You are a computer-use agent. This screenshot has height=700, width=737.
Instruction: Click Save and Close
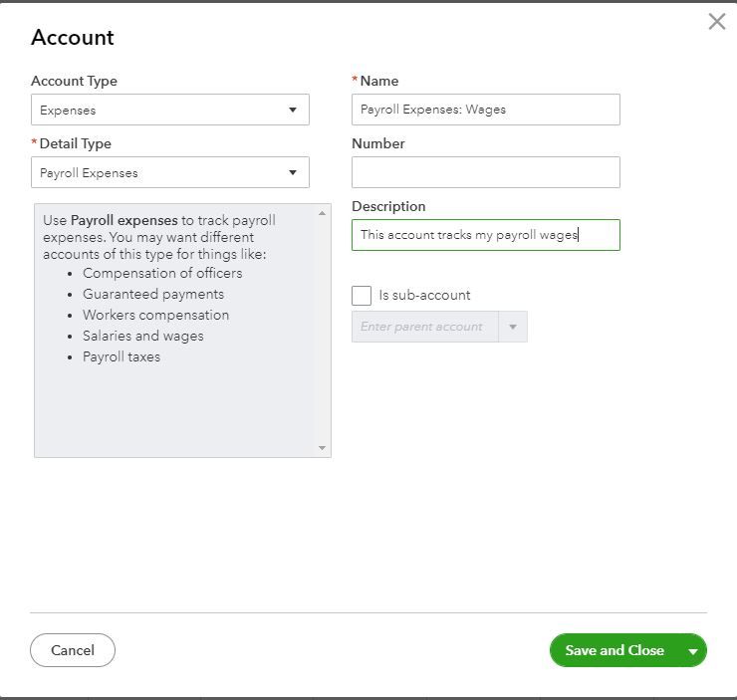614,650
